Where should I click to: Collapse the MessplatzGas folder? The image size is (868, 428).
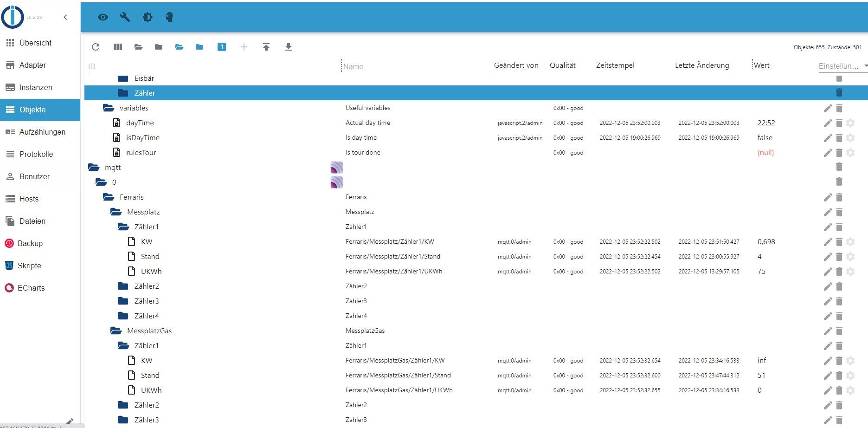116,331
